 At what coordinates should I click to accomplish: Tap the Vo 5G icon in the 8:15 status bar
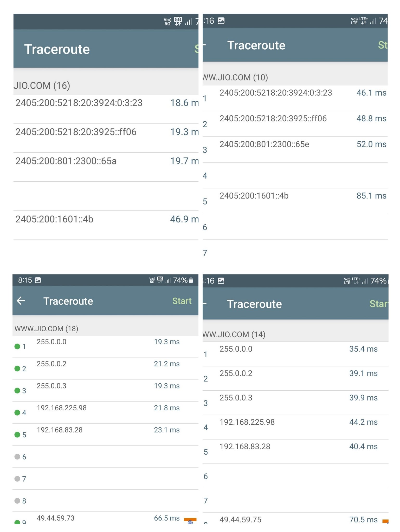click(x=152, y=280)
